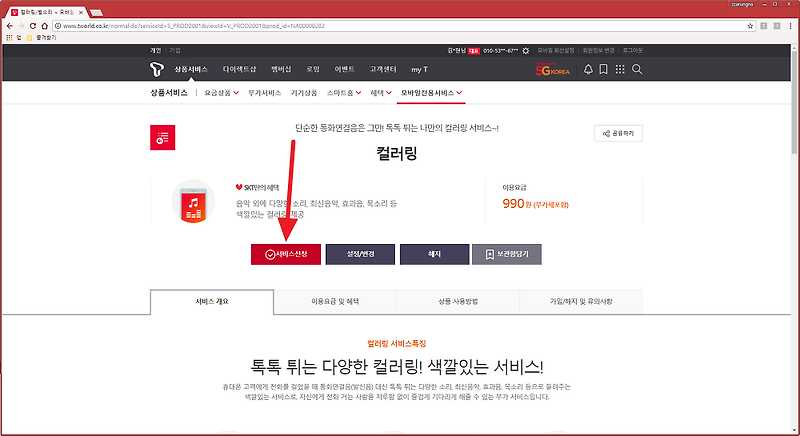Open the Apps shortcut in bookmarks bar
The height and width of the screenshot is (436, 800).
13,38
